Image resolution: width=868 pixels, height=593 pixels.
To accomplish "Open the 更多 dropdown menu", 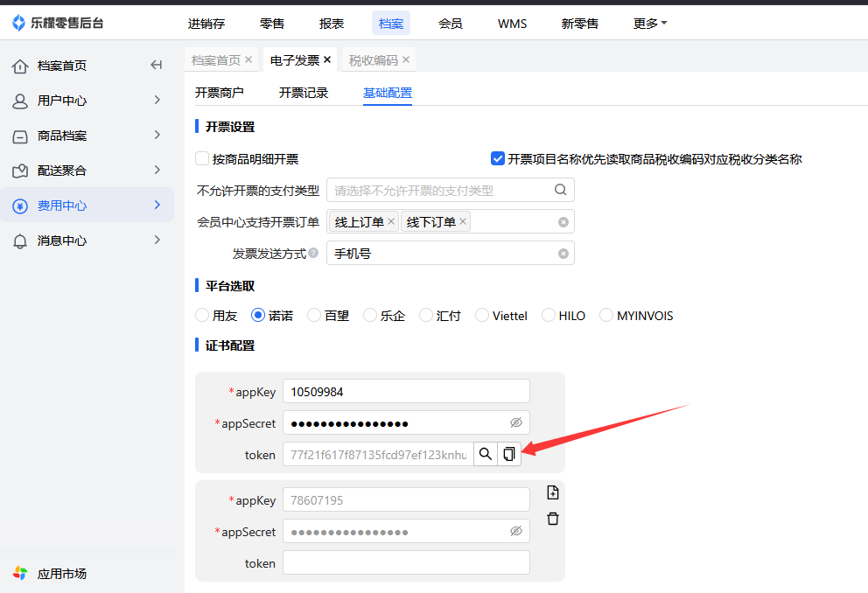I will pyautogui.click(x=650, y=24).
